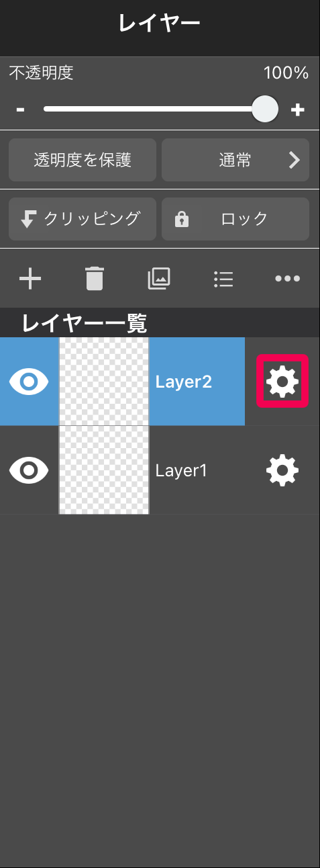This screenshot has width=320, height=868.
Task: Open Layer2 settings gear
Action: pyautogui.click(x=282, y=382)
